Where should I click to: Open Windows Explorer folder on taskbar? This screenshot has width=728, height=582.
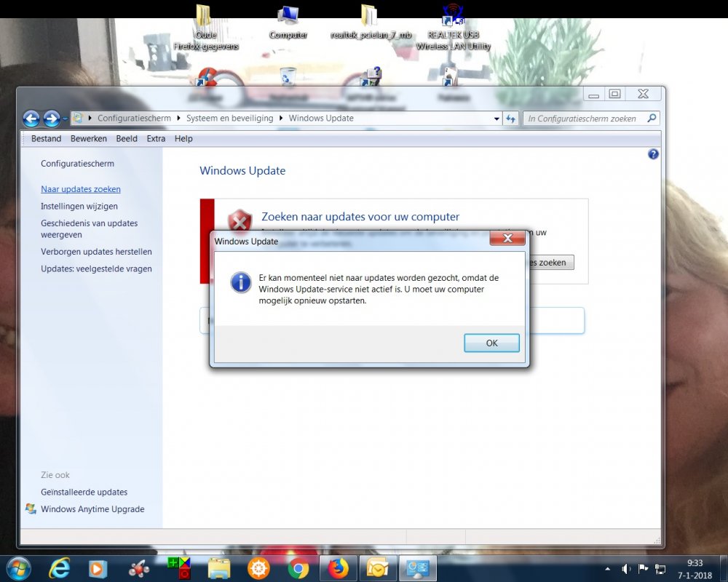point(218,569)
